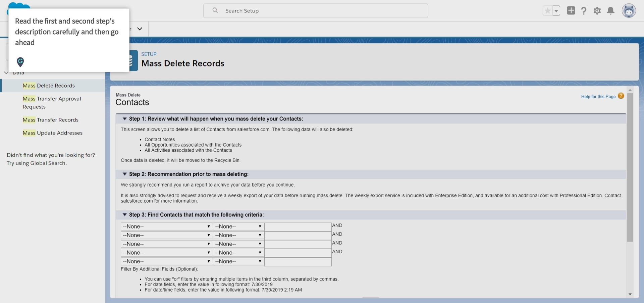Viewport: 644px width, 303px height.
Task: Collapse Step 1 review section
Action: click(x=124, y=119)
